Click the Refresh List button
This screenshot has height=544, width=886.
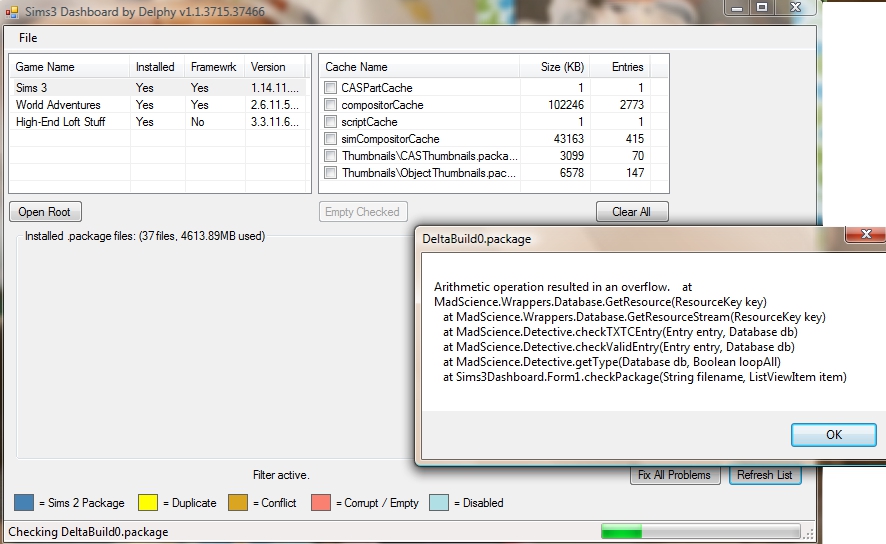click(x=765, y=475)
